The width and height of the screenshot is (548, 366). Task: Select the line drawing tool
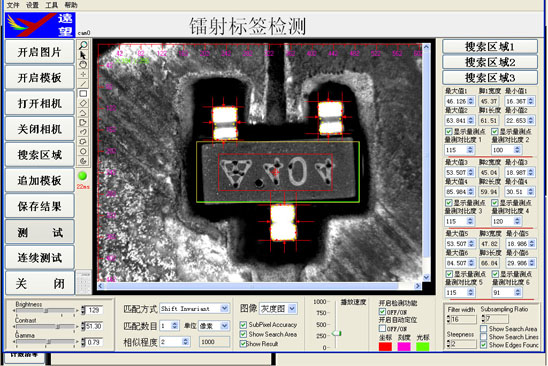pyautogui.click(x=83, y=84)
